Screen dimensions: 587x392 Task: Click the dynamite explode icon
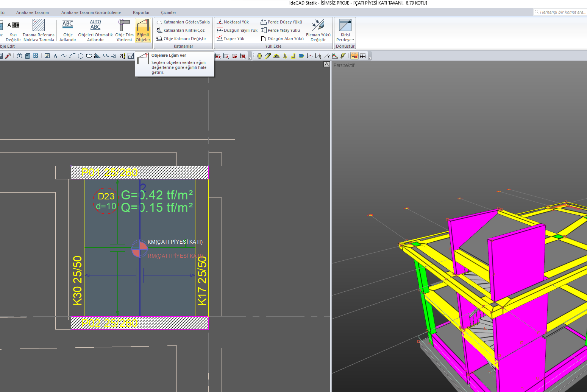[x=8, y=56]
